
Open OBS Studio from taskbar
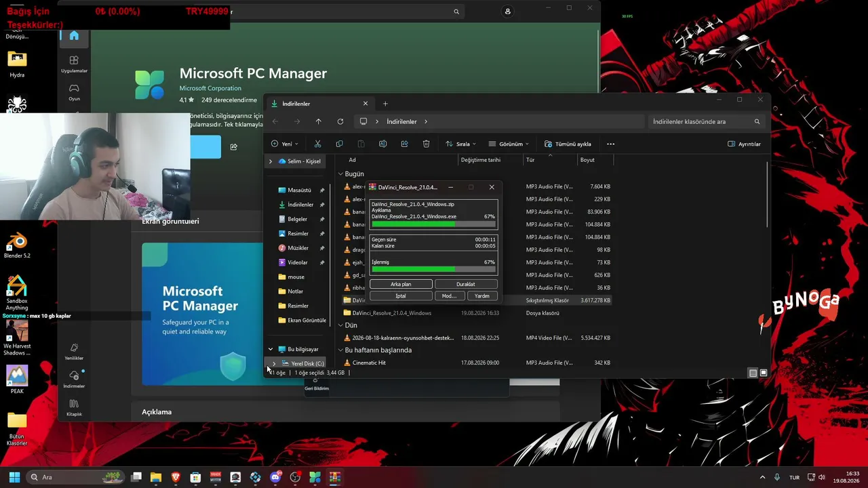click(295, 477)
